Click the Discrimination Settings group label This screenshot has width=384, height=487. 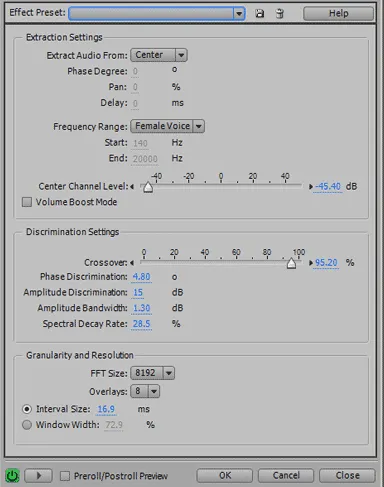72,232
